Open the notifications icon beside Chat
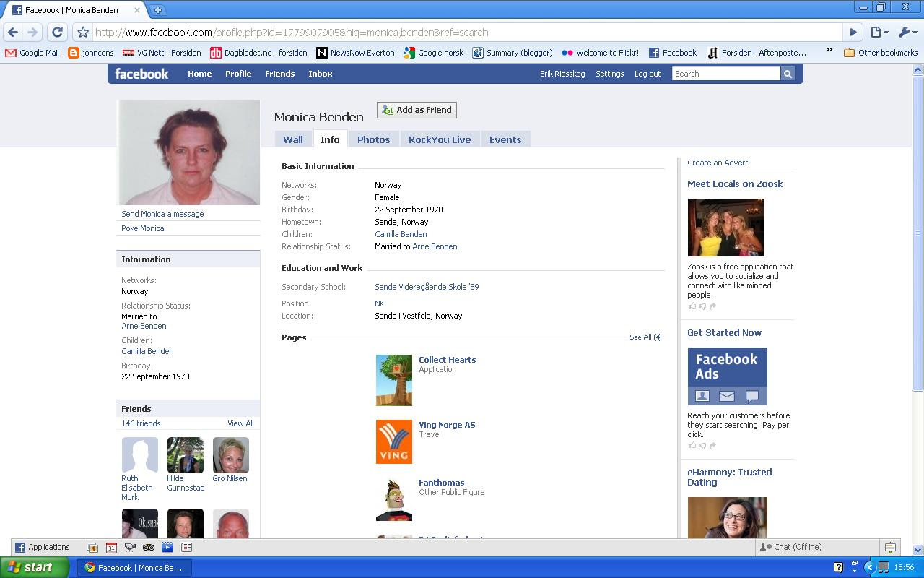Viewport: 924px width, 578px height. pos(891,547)
